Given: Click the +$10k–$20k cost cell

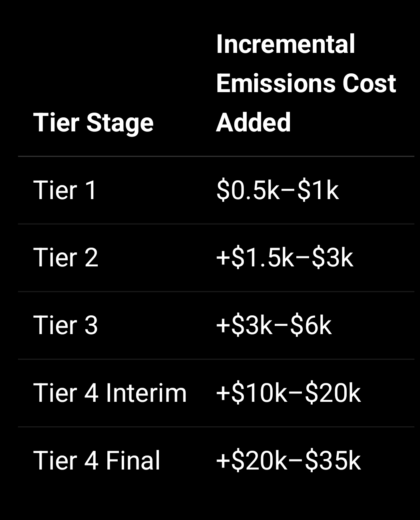Looking at the screenshot, I should tap(288, 393).
